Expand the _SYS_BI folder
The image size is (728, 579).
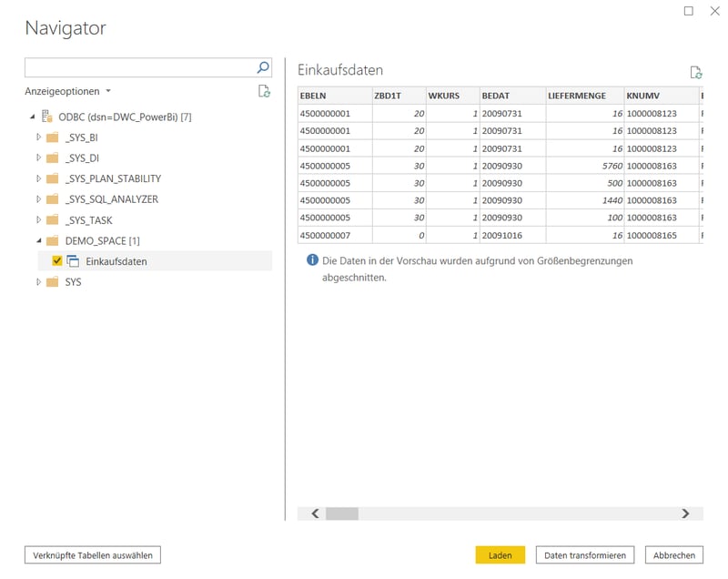(38, 137)
